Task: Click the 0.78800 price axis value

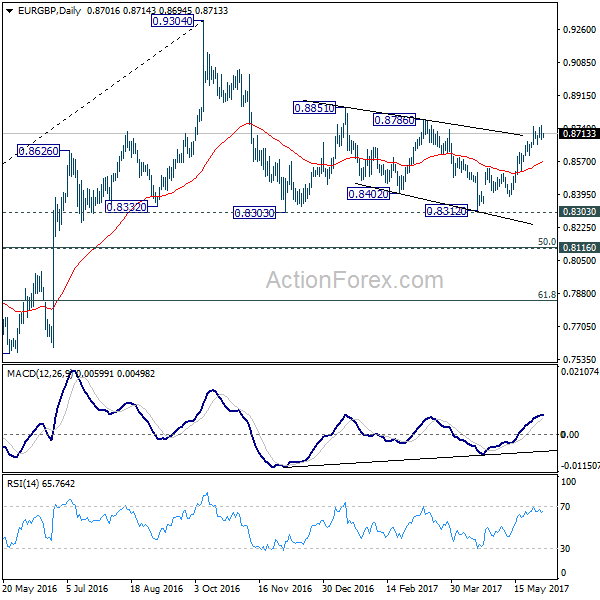Action: (579, 293)
